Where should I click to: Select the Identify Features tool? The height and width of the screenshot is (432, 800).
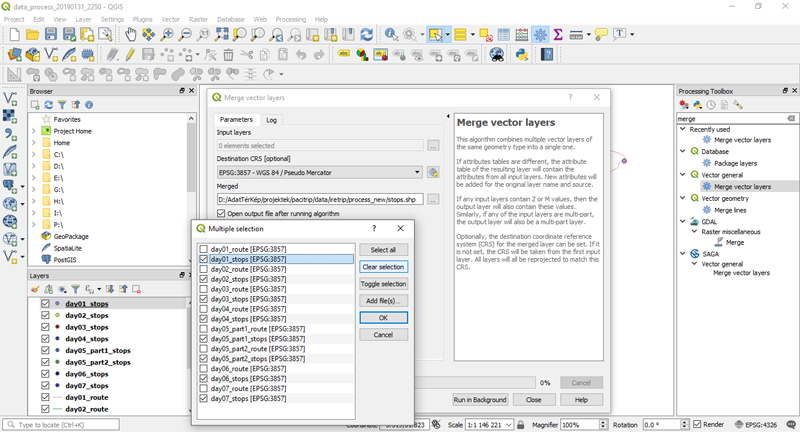[391, 35]
